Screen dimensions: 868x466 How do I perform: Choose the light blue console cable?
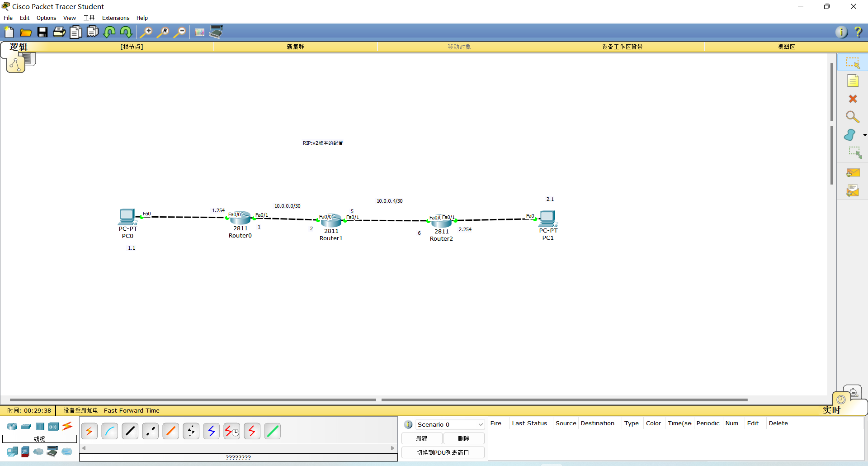point(109,431)
